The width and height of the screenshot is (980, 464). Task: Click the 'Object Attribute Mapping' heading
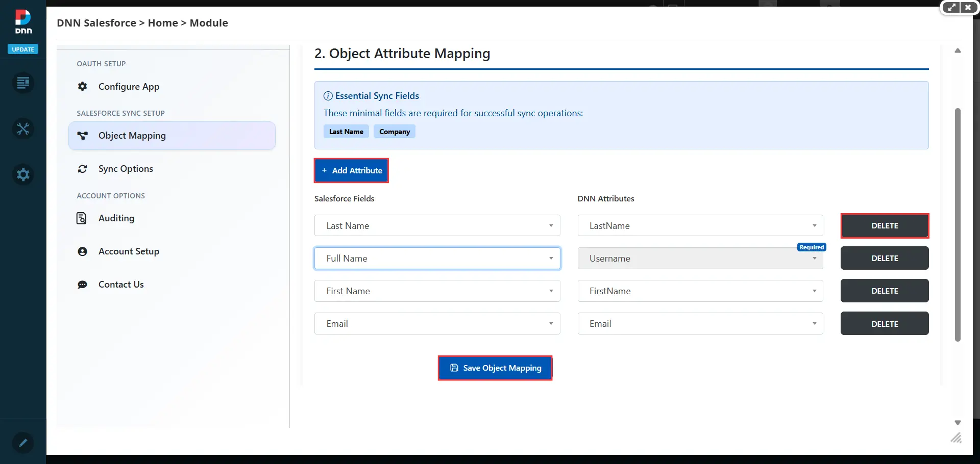coord(402,54)
